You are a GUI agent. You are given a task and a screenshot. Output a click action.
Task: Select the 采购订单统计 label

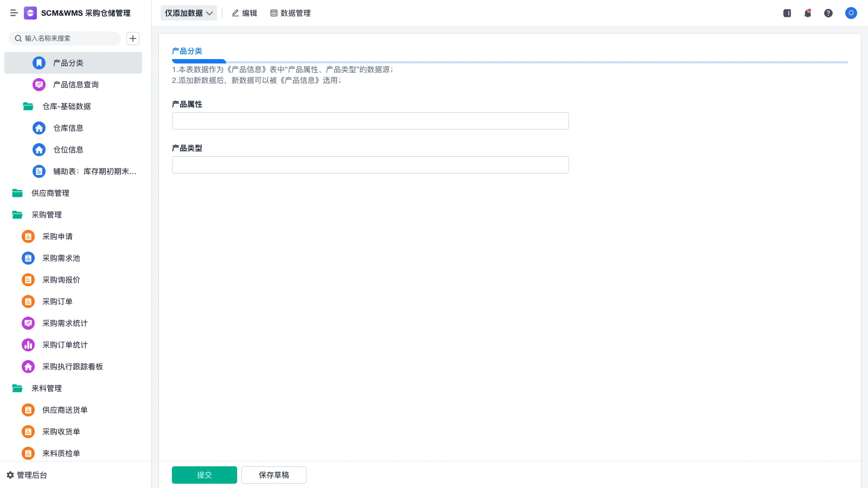[65, 345]
